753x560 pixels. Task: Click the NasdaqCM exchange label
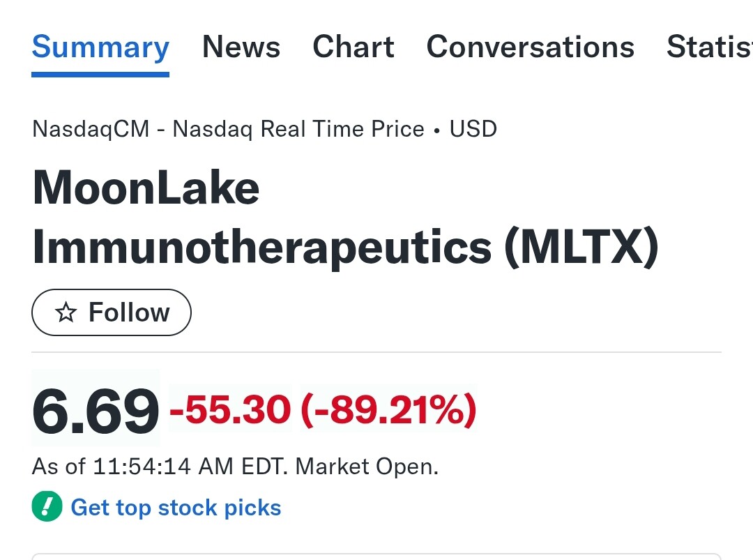[x=91, y=130]
